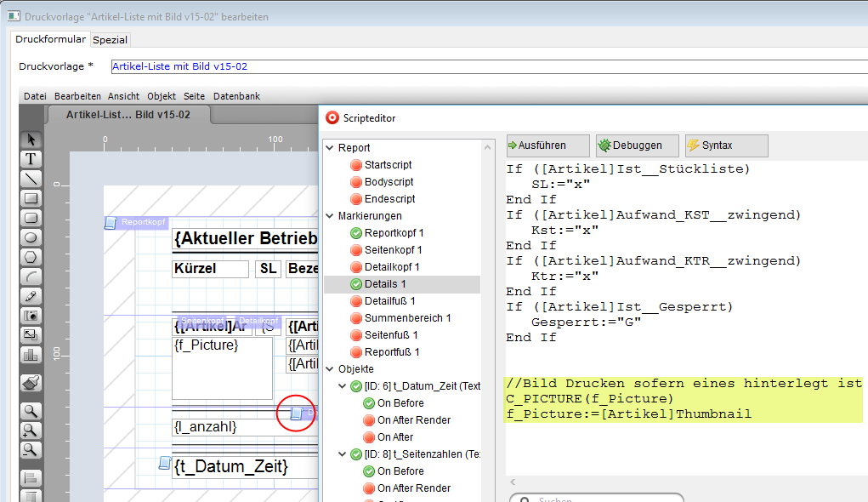The height and width of the screenshot is (502, 868).
Task: Select Startscript in the Report tree
Action: point(388,165)
